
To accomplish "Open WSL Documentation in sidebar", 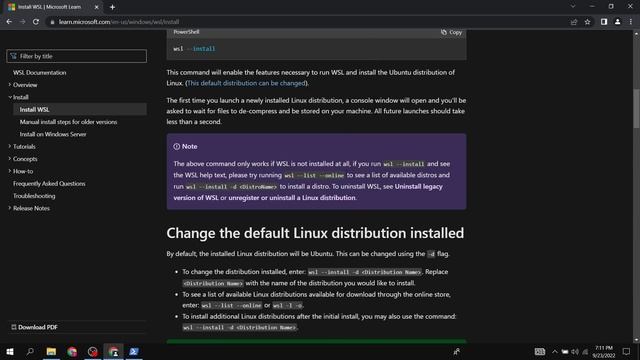I will coord(40,73).
